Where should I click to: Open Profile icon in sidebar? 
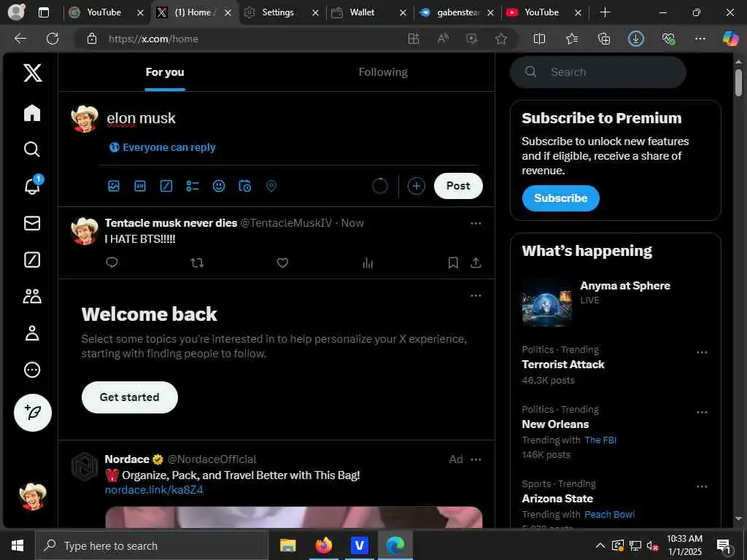tap(32, 332)
